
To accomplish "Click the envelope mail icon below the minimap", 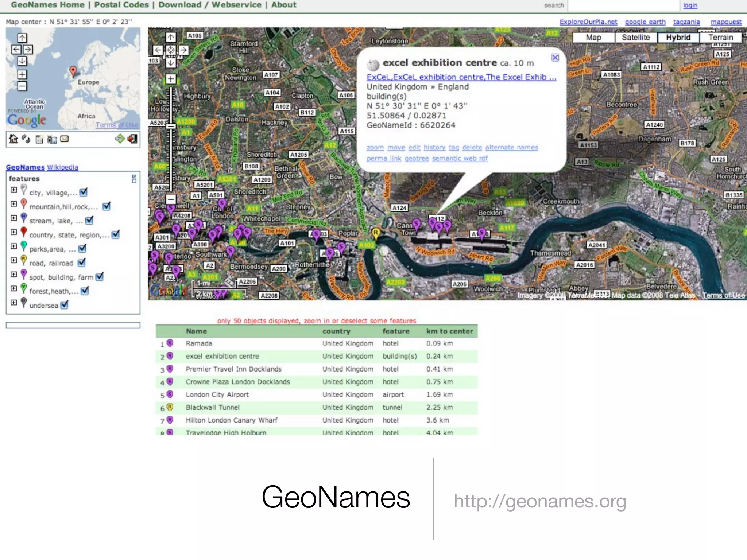I will tap(65, 139).
